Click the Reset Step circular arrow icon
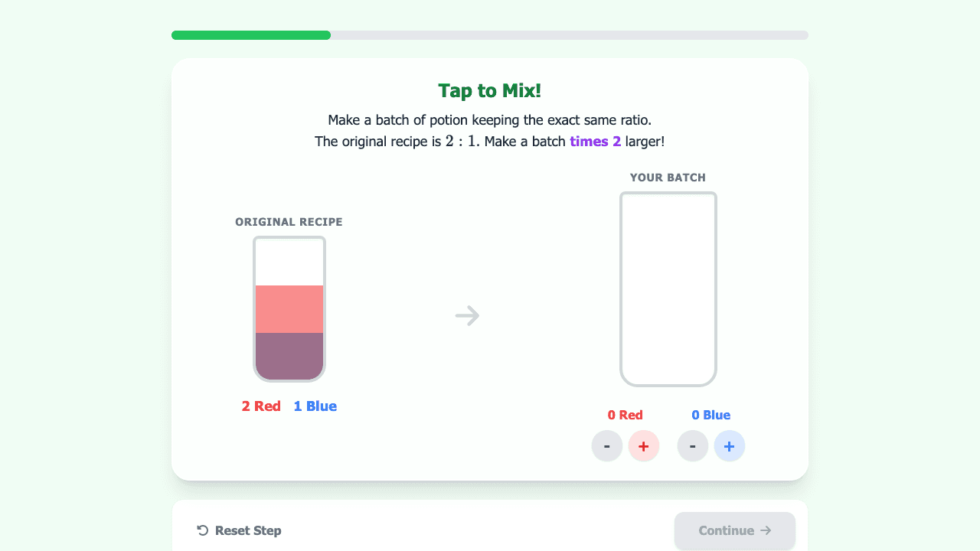The image size is (980, 551). [x=203, y=530]
